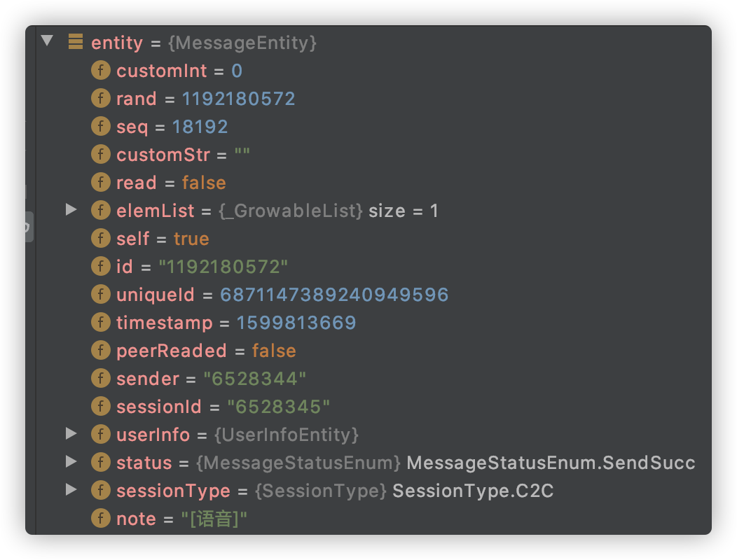Click the field icon next to sender
Image resolution: width=737 pixels, height=560 pixels.
(x=101, y=378)
